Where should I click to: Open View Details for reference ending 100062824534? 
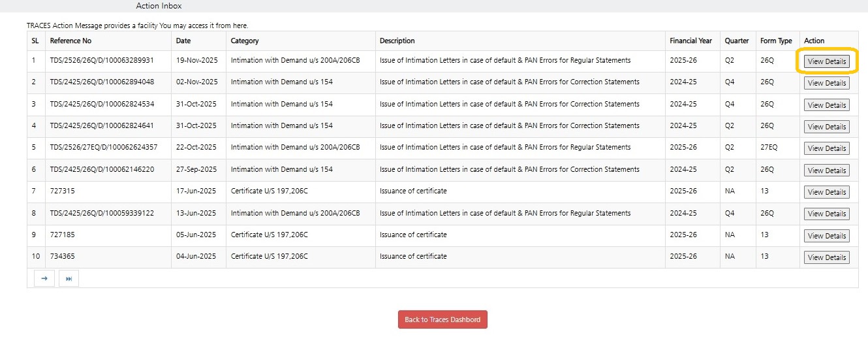point(826,105)
